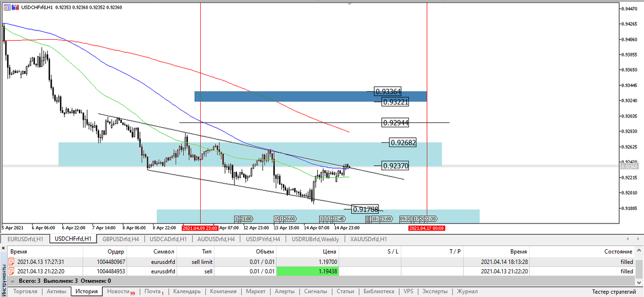The image size is (644, 297).
Task: Select the История toolbox tab
Action: coord(86,292)
